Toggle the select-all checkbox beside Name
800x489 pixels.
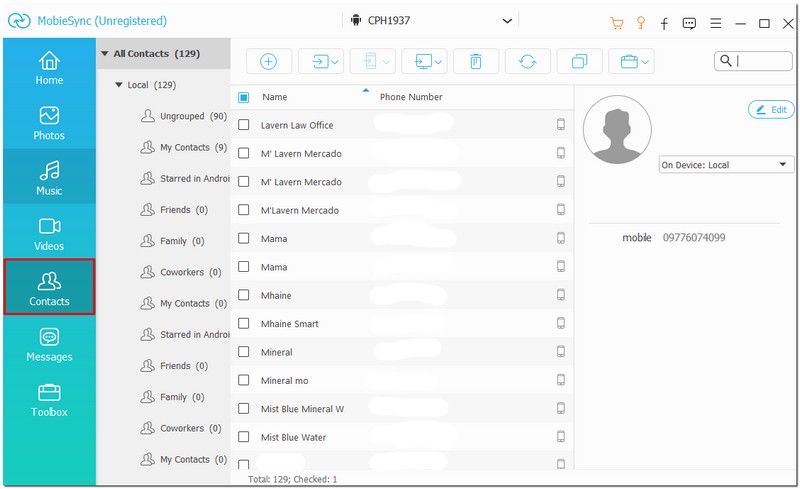pyautogui.click(x=244, y=97)
